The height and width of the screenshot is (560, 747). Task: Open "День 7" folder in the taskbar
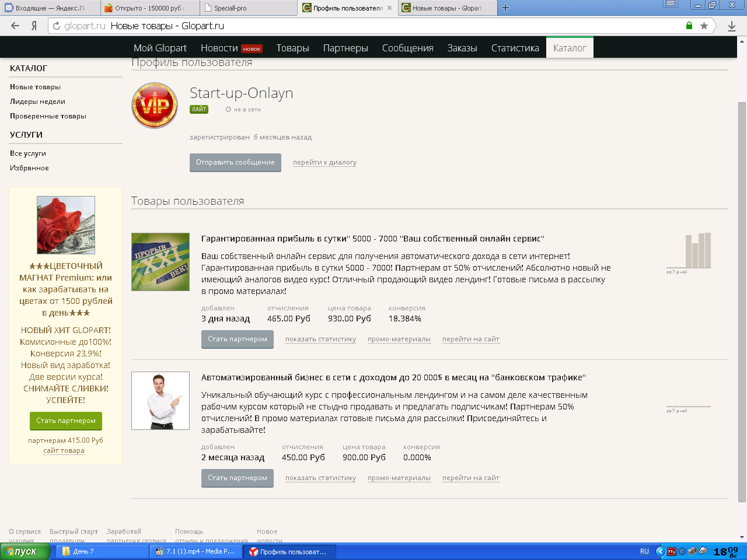tap(101, 551)
